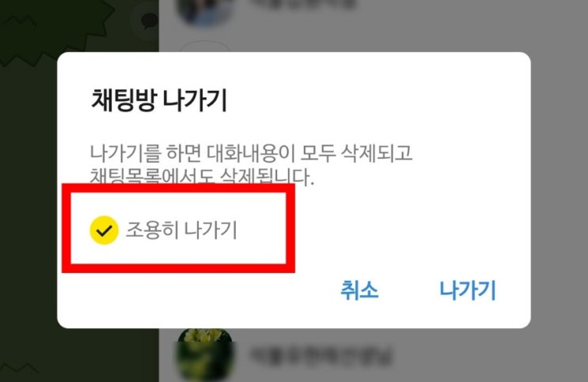Screen dimensions: 588x382
Task: Click the 채팅목록에서도 삭제됩니다 text line
Action: click(202, 176)
